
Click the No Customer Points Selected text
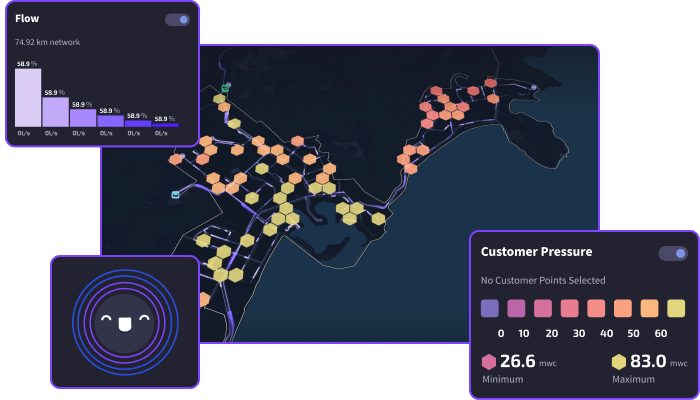pos(543,280)
